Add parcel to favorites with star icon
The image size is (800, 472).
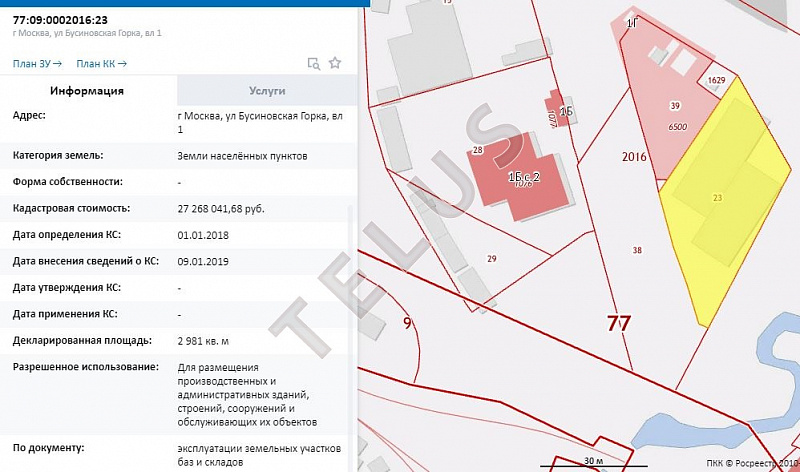[x=335, y=63]
